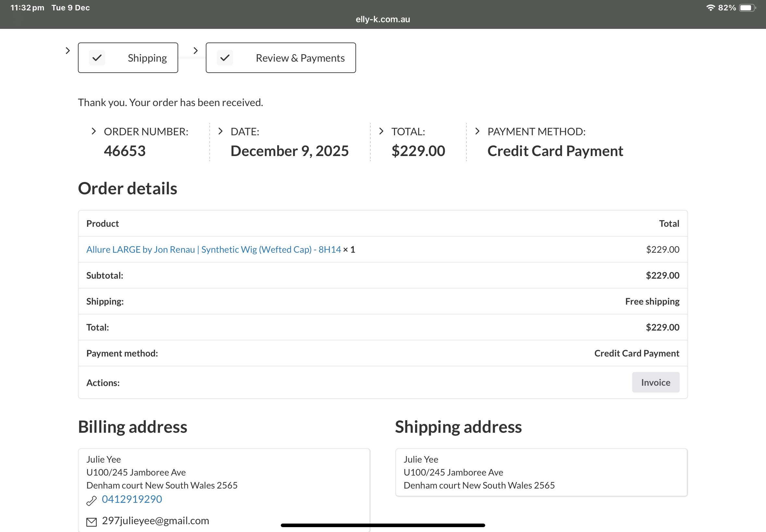The height and width of the screenshot is (532, 766).
Task: Tap the Wi-Fi status icon
Action: point(710,8)
